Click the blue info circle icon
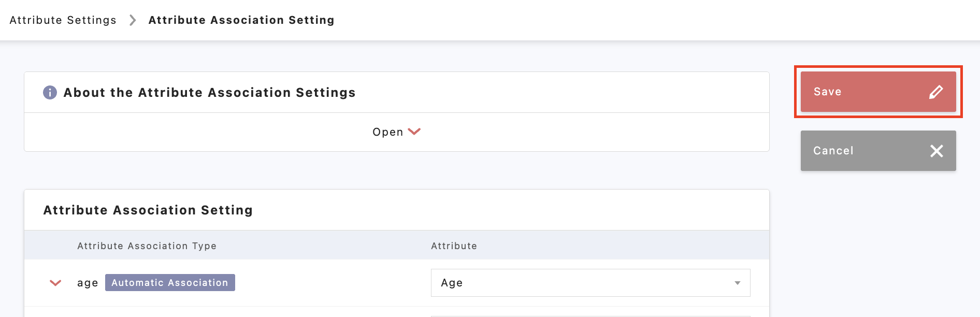The height and width of the screenshot is (317, 980). click(x=50, y=93)
